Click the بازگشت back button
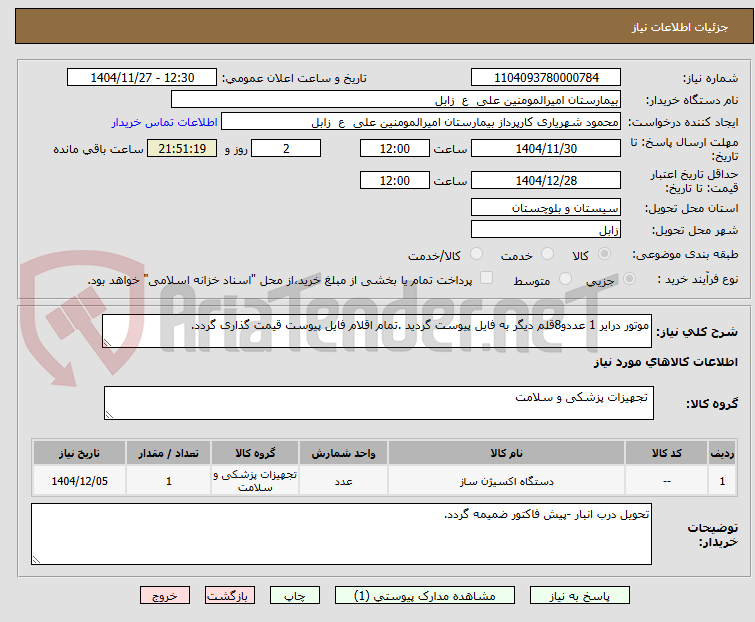This screenshot has height=622, width=755. click(229, 596)
